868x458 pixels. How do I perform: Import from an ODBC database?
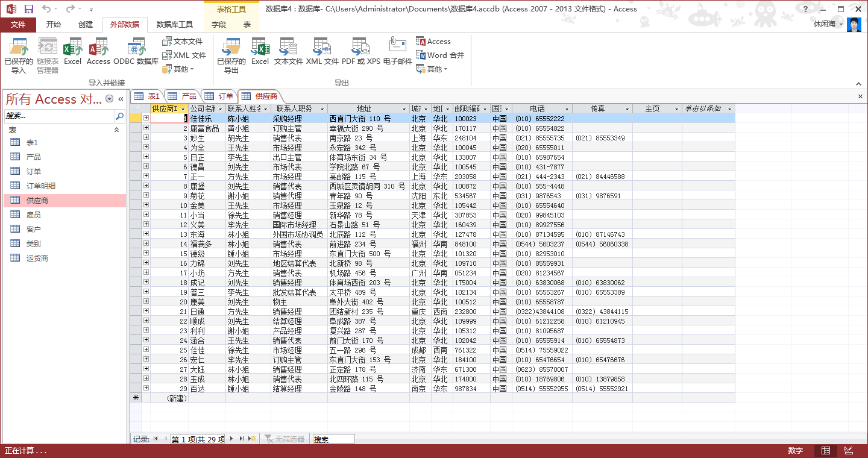click(136, 51)
